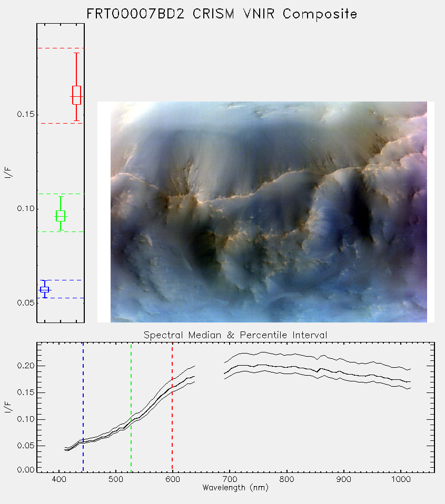Click the 0.20 label on spectral plot axis

pyautogui.click(x=25, y=366)
